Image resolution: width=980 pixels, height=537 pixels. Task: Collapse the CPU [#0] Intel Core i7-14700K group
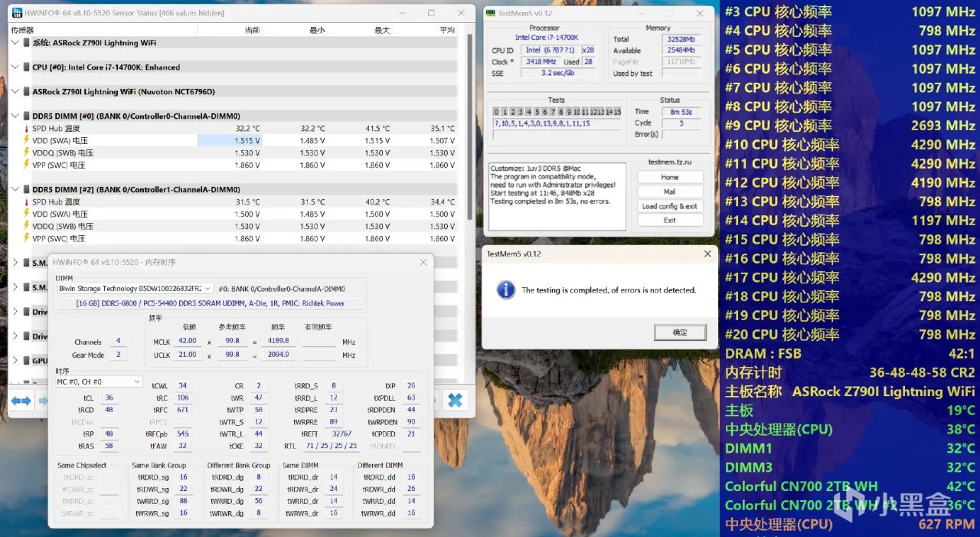tap(16, 67)
